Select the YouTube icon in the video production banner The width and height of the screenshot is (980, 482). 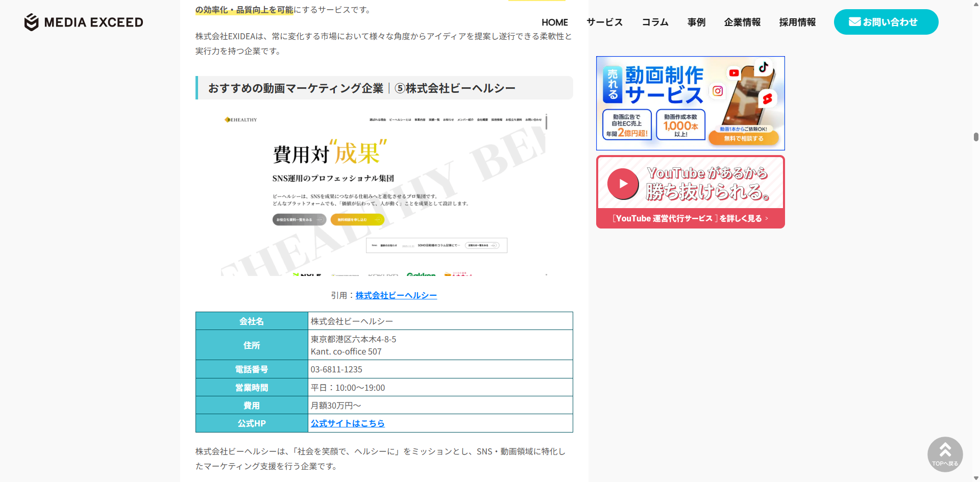coord(734,73)
